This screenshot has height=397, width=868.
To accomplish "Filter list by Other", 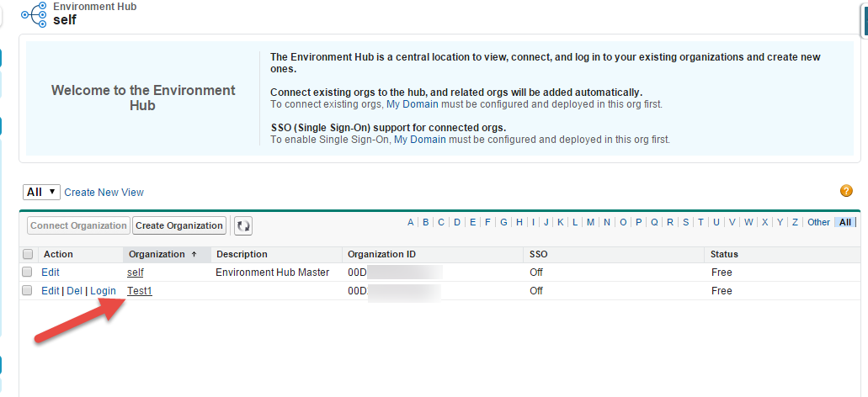I will (x=818, y=222).
